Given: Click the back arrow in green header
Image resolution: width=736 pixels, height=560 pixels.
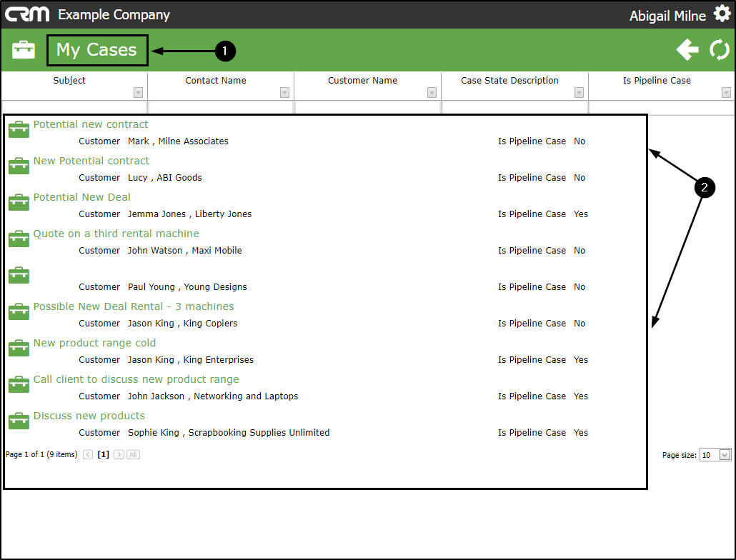Looking at the screenshot, I should point(687,49).
